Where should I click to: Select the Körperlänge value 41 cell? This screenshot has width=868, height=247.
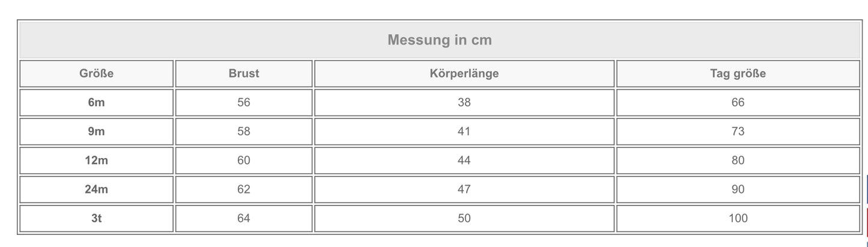[464, 132]
